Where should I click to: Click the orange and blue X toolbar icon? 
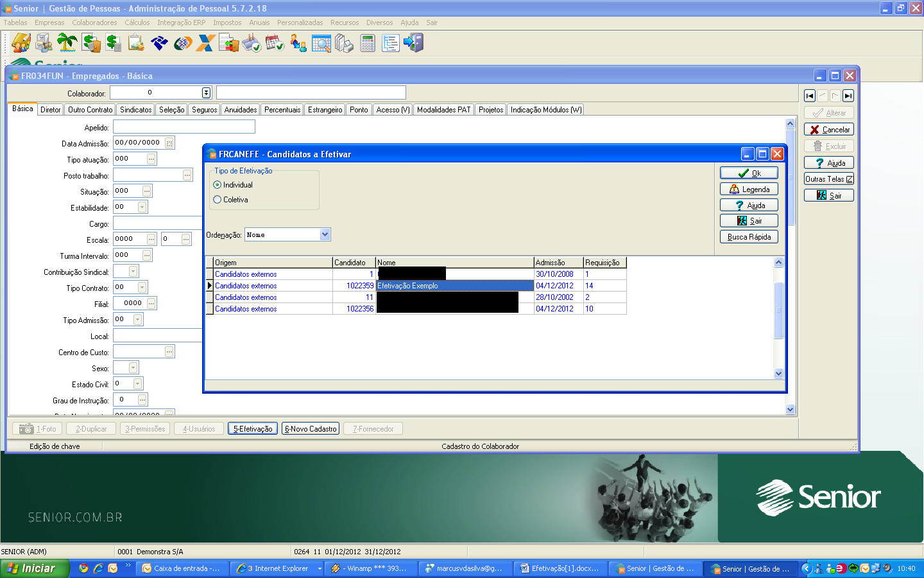click(205, 43)
